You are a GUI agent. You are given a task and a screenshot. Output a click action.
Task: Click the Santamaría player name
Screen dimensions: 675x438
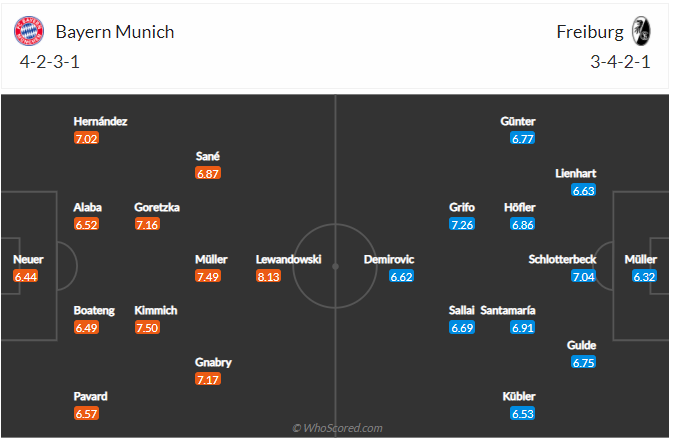508,310
